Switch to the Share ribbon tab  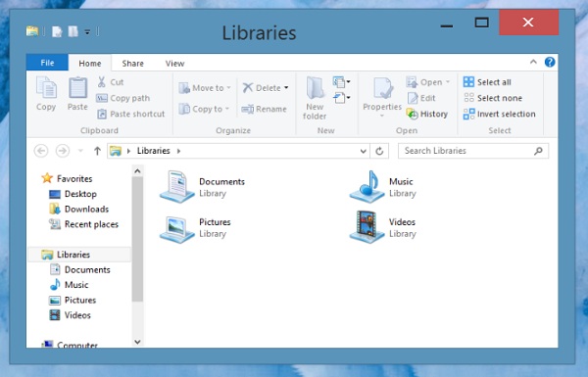pos(132,64)
